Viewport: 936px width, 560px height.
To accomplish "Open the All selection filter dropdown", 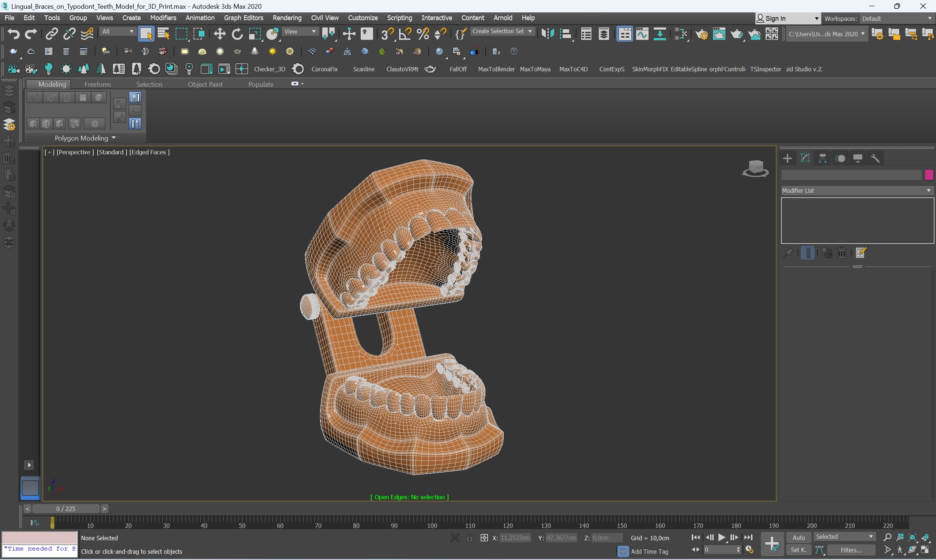I will coord(118,32).
